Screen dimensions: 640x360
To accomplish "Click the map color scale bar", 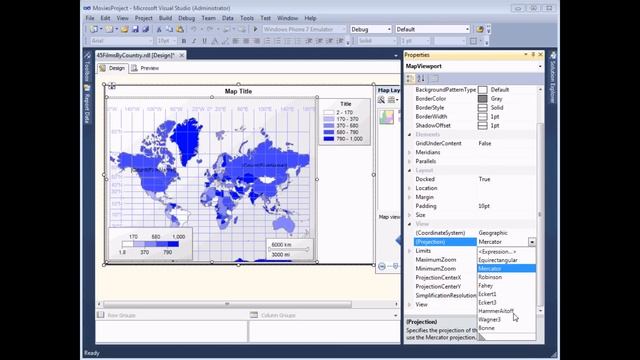I will [x=150, y=244].
